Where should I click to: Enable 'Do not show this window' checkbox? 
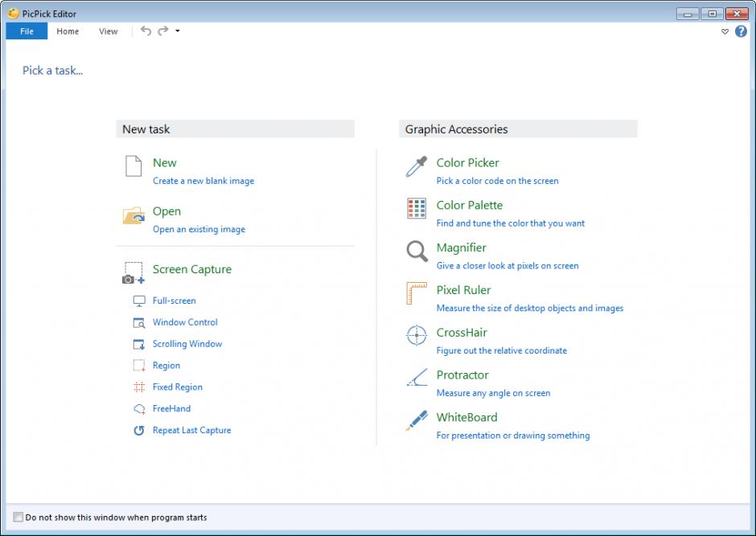coord(18,518)
